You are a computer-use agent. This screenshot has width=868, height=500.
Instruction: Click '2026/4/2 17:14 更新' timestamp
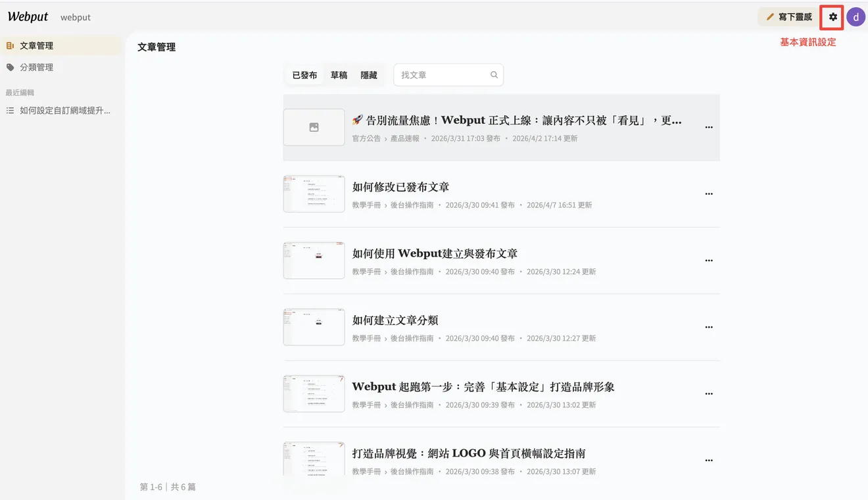pos(545,139)
